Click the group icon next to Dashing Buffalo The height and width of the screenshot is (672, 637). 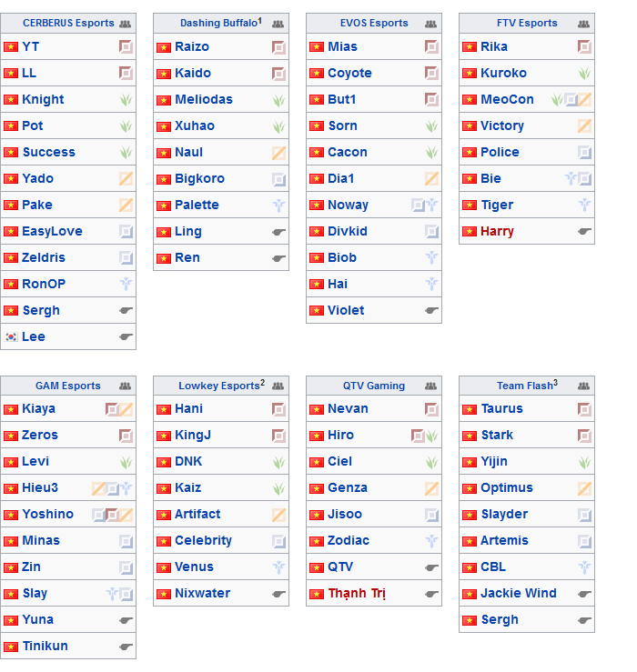(278, 24)
